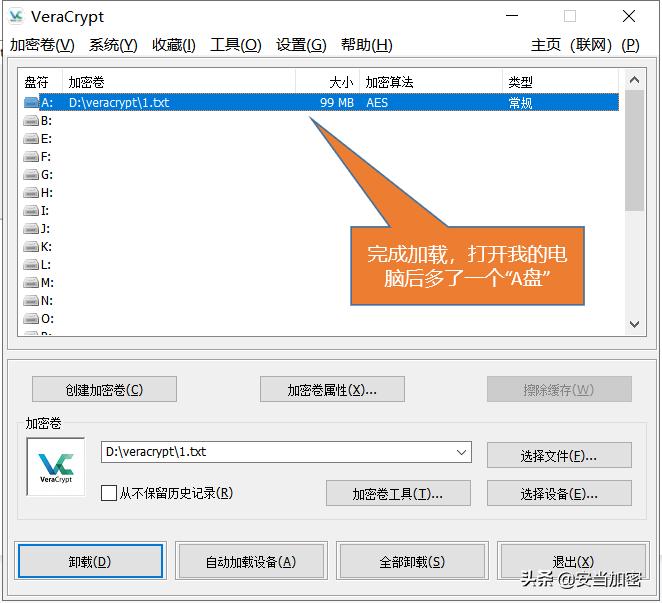Image resolution: width=662 pixels, height=603 pixels.
Task: Select the H: drive slot icon
Action: (x=31, y=193)
